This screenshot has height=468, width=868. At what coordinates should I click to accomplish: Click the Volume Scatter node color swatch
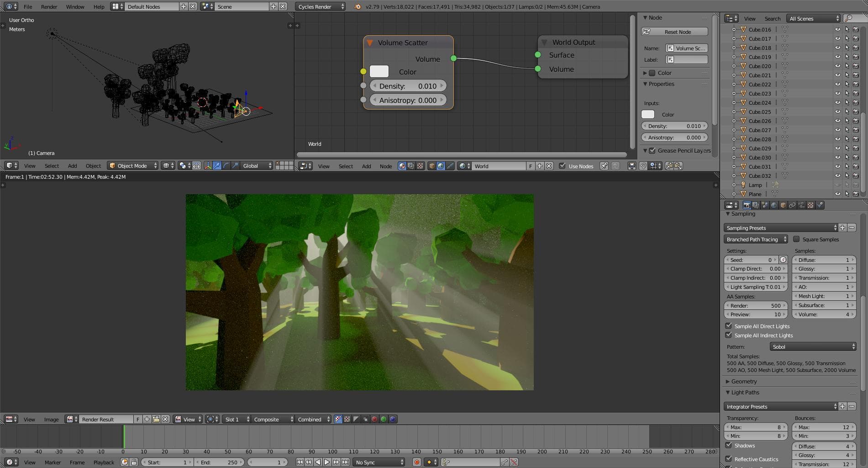point(379,72)
